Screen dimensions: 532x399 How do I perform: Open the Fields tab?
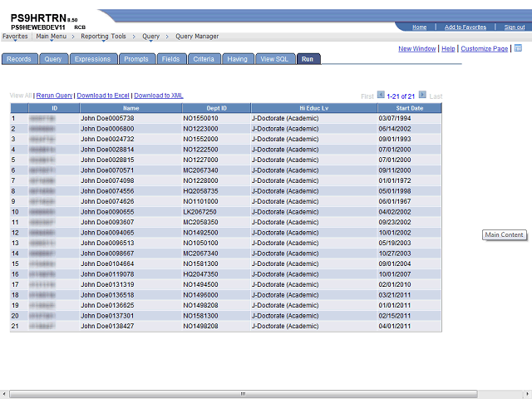171,59
